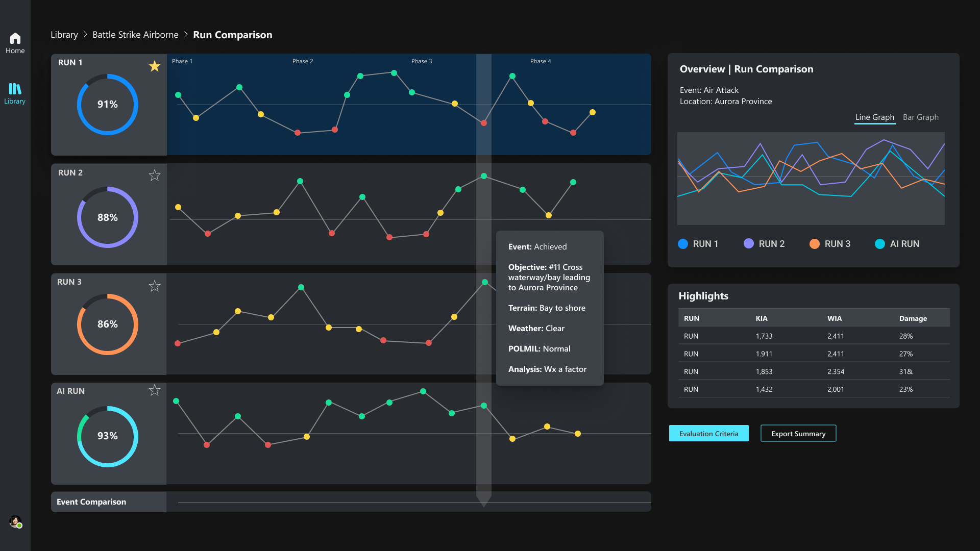The width and height of the screenshot is (980, 551).
Task: Click the RUN 1 91% progress ring
Action: point(108,105)
